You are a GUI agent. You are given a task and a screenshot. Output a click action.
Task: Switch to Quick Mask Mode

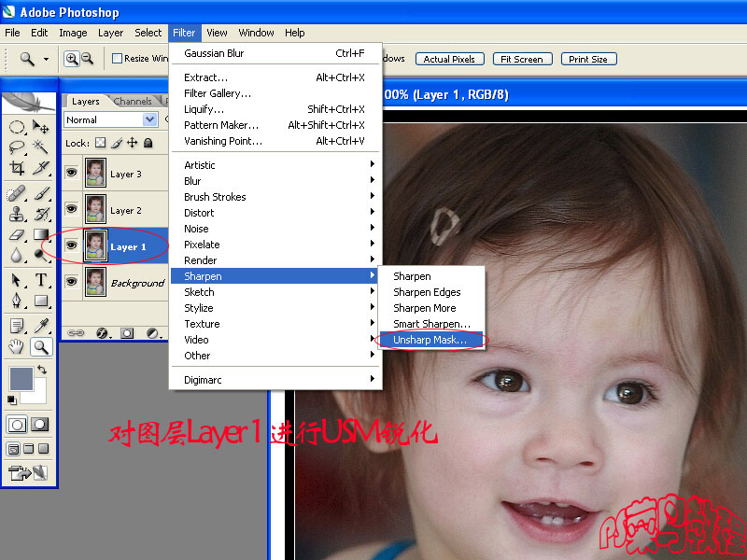(x=39, y=424)
